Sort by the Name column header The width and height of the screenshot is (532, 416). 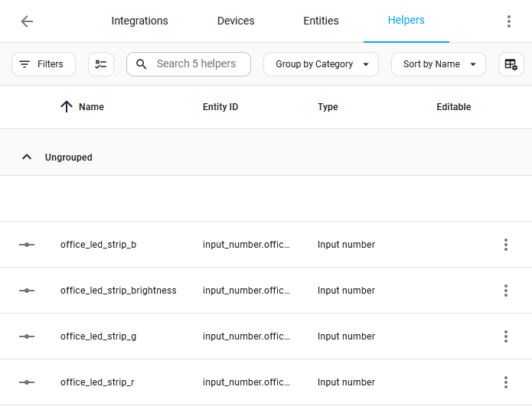click(91, 107)
